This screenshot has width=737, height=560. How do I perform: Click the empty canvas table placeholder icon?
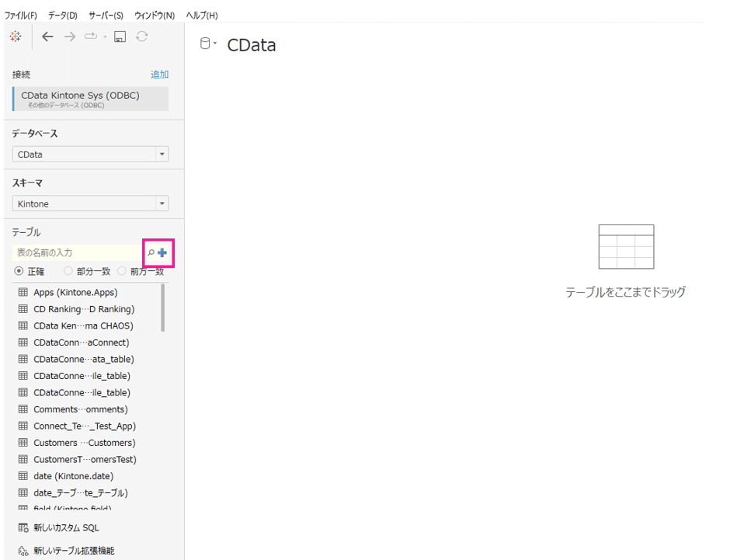click(x=626, y=247)
